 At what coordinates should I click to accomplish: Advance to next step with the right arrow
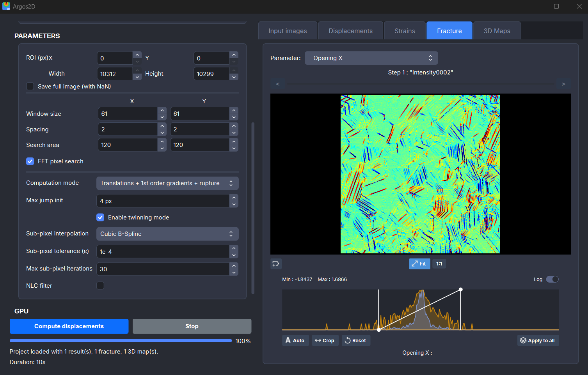coord(563,84)
